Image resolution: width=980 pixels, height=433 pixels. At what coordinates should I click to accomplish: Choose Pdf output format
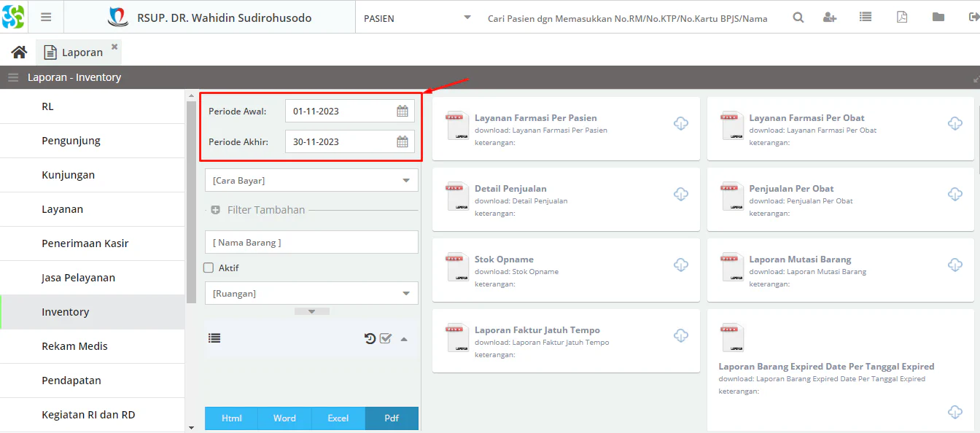point(392,418)
